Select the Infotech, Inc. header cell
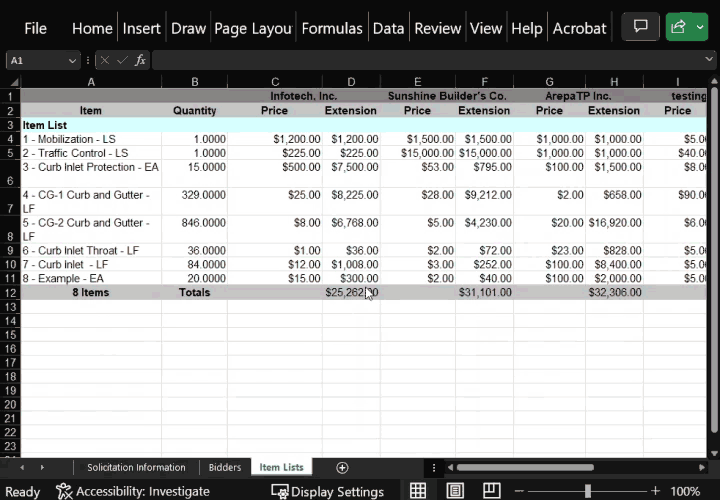The image size is (720, 500). 304,96
